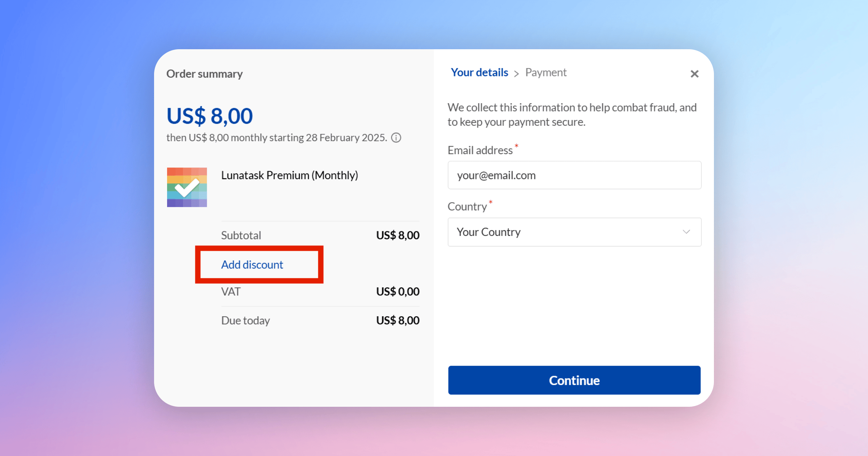This screenshot has width=868, height=456.
Task: Go to the Payment breadcrumb step
Action: [x=546, y=72]
